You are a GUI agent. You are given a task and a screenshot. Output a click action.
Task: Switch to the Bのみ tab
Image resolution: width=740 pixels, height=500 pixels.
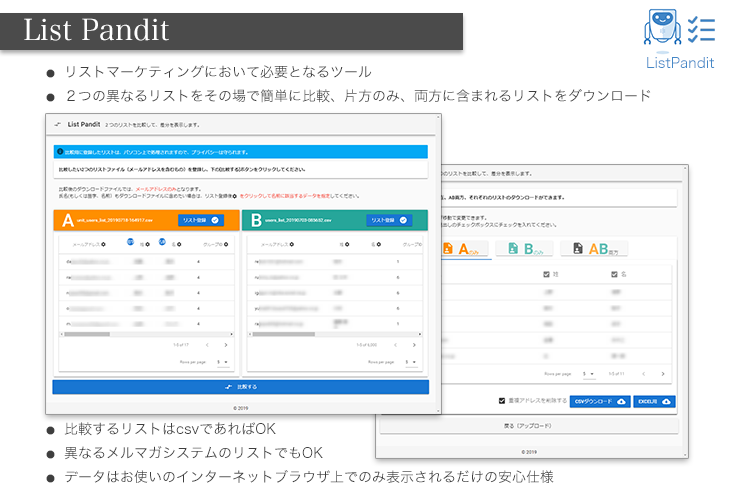pos(526,249)
